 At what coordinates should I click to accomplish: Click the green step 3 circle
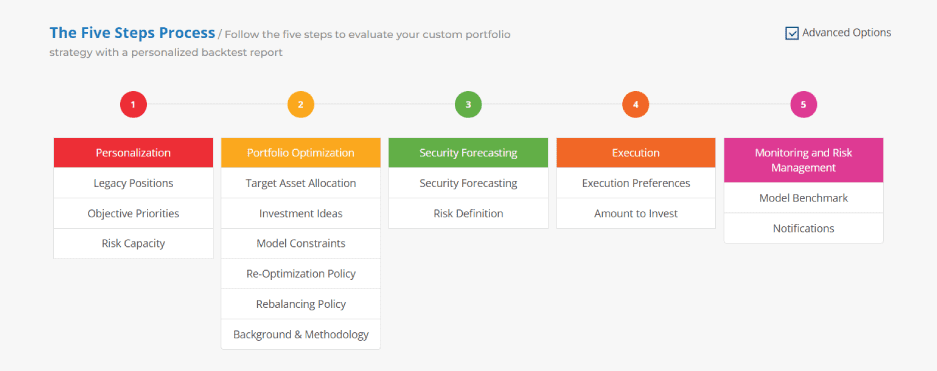[x=468, y=105]
